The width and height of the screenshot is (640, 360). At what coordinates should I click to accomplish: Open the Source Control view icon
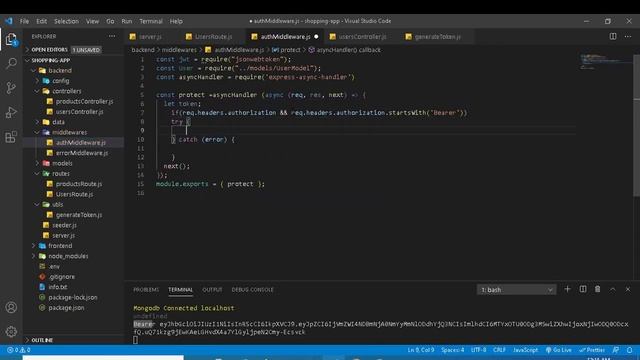(x=11, y=88)
